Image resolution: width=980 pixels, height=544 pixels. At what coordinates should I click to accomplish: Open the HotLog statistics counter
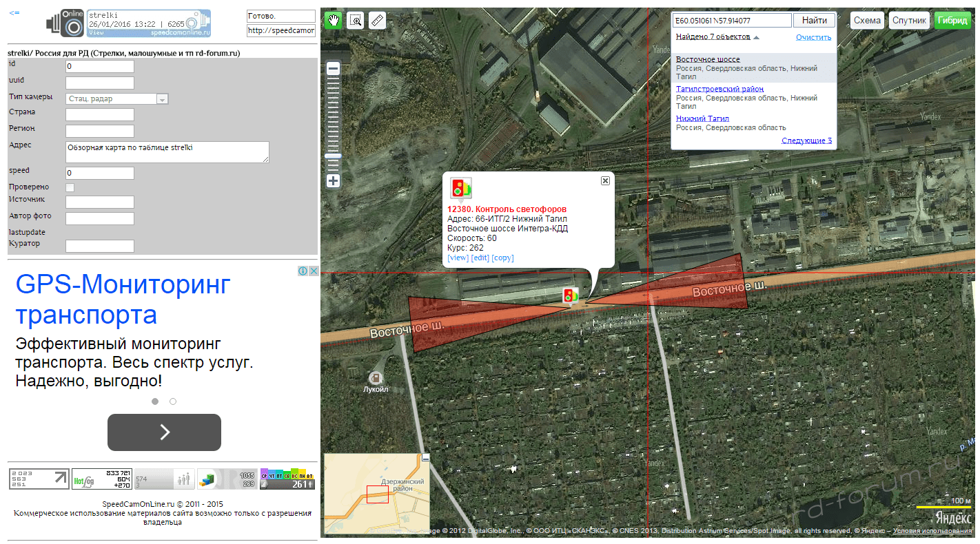tap(102, 479)
